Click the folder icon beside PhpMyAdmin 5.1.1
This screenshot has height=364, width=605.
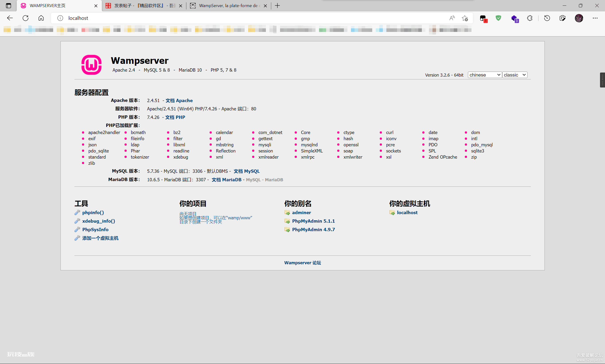(x=287, y=221)
